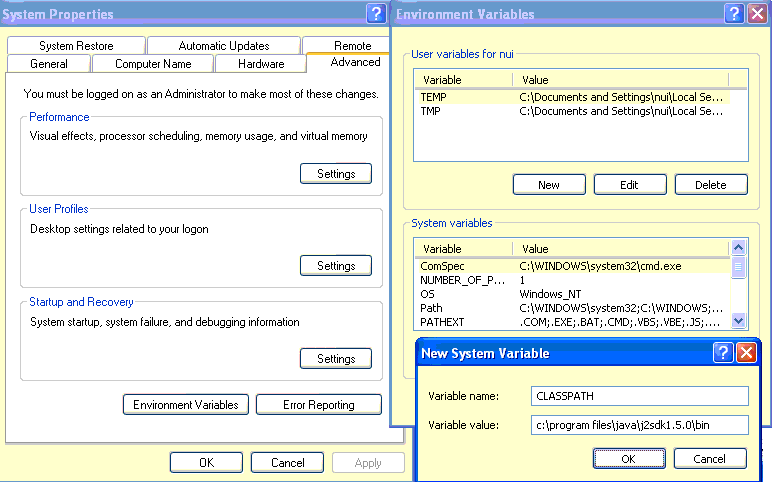The width and height of the screenshot is (772, 482).
Task: Click the Error Reporting button
Action: [319, 405]
